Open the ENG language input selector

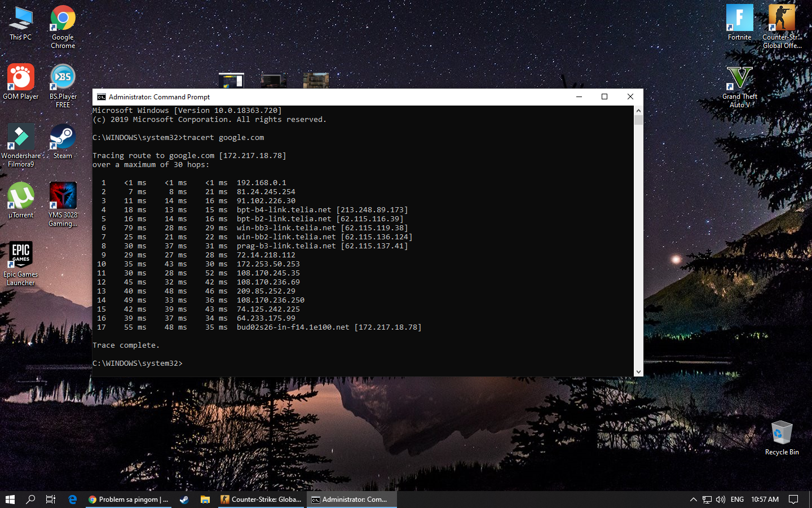[737, 500]
